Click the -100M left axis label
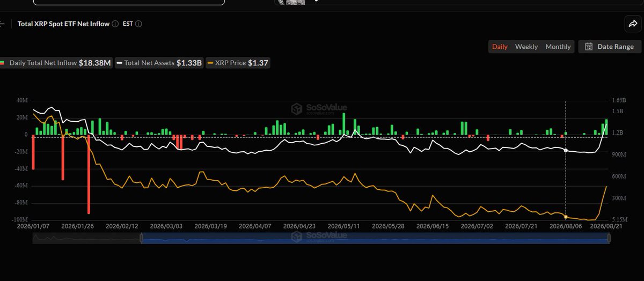 point(20,220)
